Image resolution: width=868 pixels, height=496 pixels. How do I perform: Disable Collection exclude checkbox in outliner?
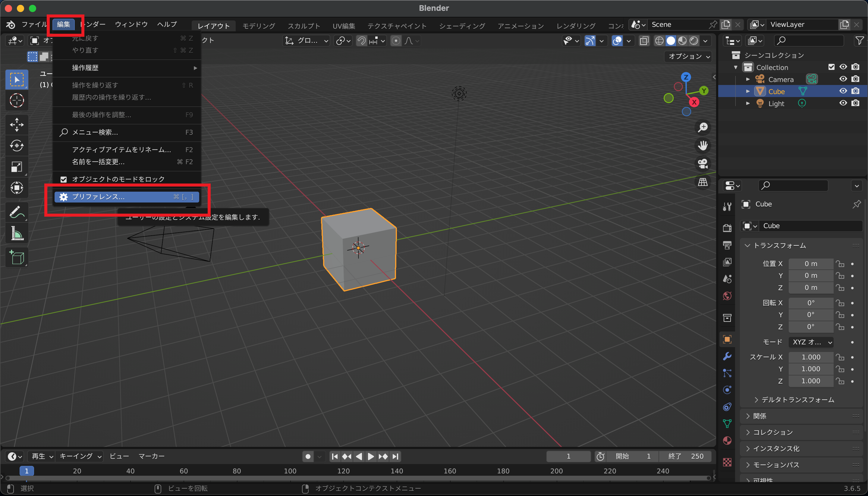point(831,67)
